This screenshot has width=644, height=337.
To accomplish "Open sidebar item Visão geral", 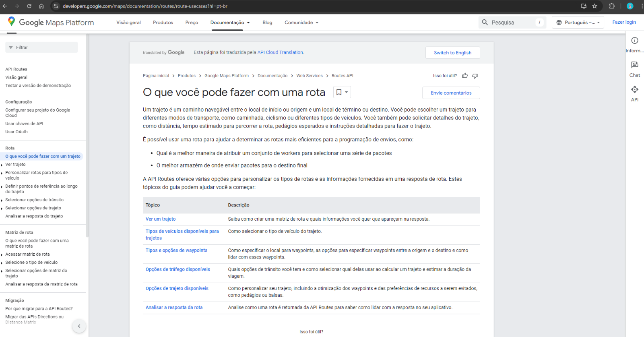I will 17,77.
